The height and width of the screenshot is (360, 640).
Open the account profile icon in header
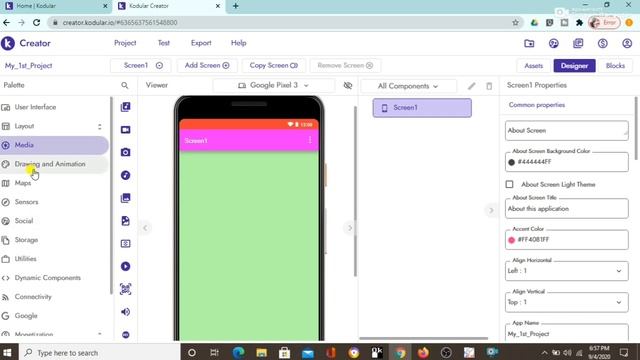click(627, 43)
